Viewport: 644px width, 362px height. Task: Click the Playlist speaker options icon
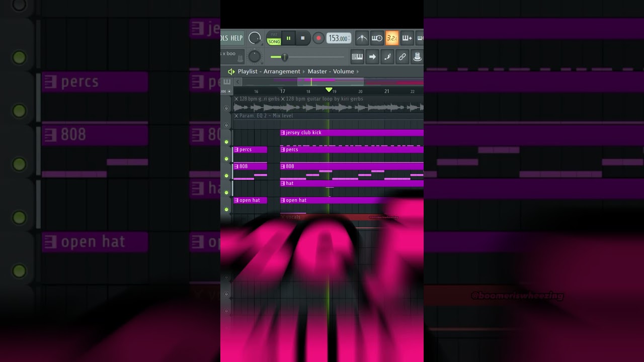[x=231, y=72]
